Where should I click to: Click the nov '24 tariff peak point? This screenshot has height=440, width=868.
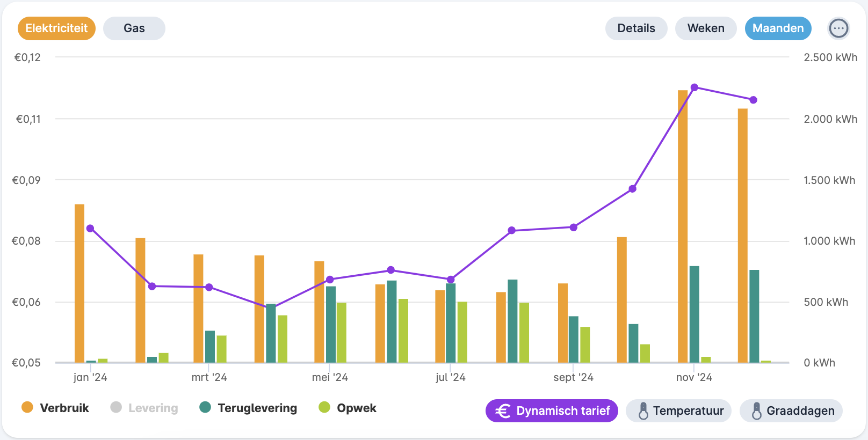coord(694,87)
